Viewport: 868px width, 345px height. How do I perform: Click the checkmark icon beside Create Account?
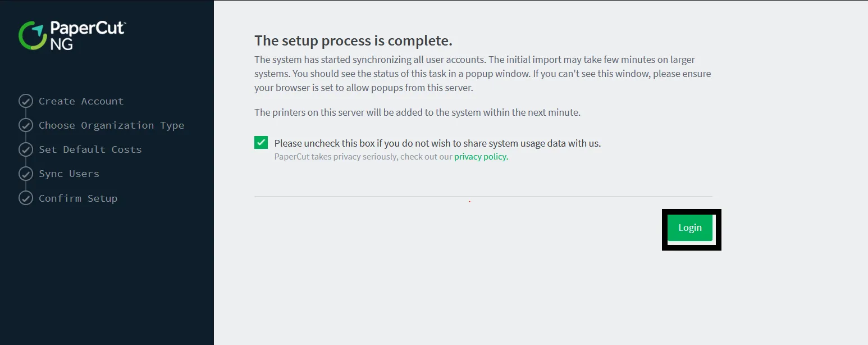pyautogui.click(x=26, y=101)
